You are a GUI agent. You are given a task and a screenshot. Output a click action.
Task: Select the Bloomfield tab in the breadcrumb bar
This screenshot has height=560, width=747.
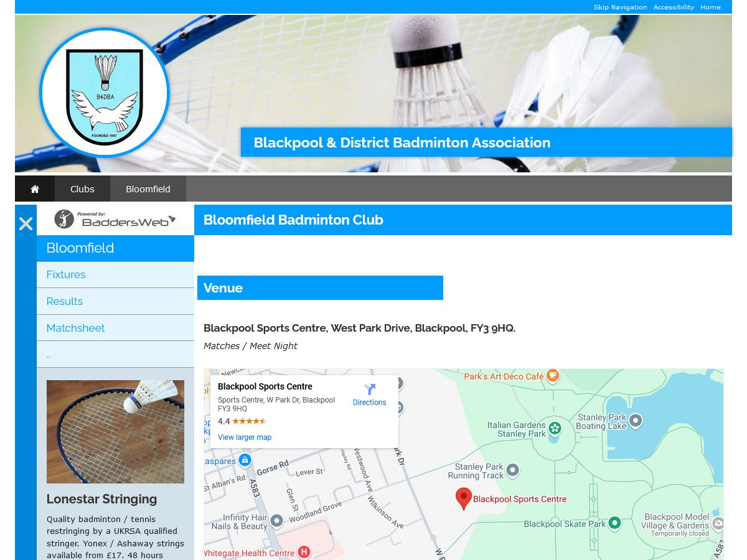(x=148, y=189)
